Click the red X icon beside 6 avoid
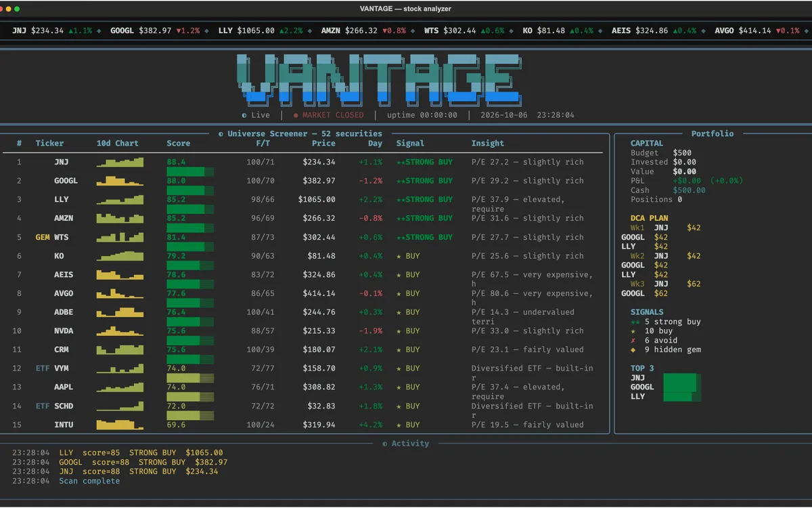Image resolution: width=812 pixels, height=508 pixels. (633, 341)
